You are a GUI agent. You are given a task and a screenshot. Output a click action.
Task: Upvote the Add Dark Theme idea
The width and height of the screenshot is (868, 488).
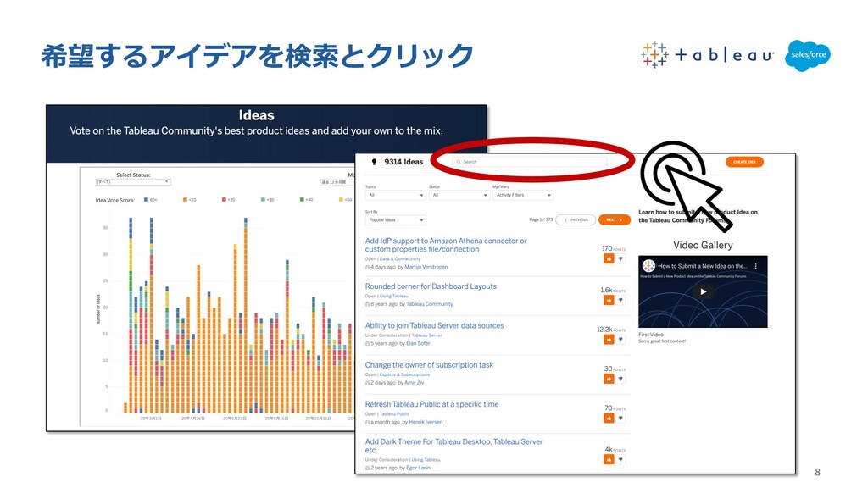tap(609, 459)
